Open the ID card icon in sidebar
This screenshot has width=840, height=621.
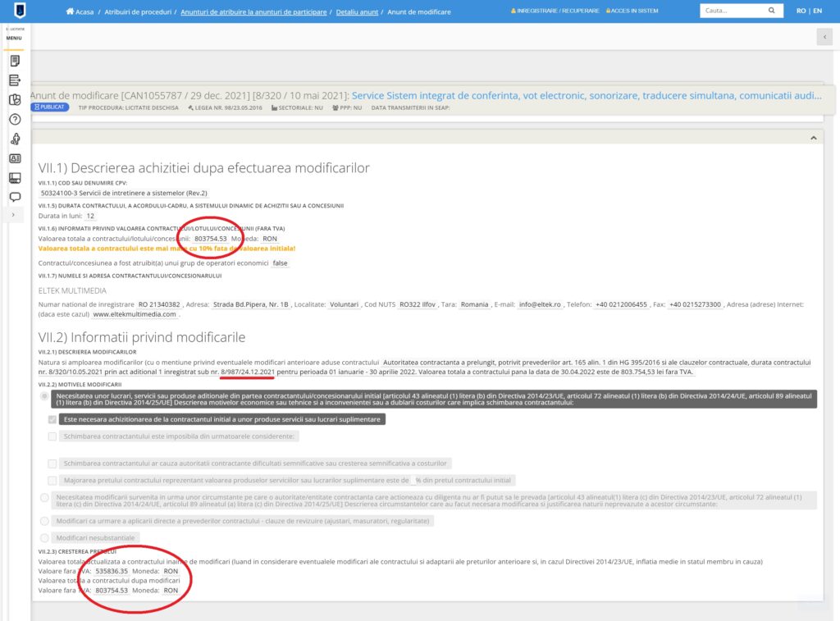coord(15,158)
